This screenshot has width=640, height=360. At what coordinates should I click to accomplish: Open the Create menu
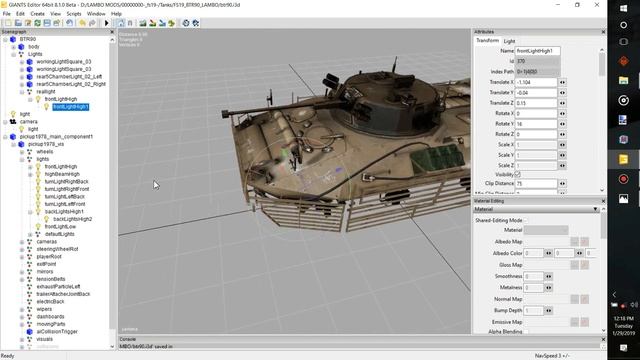point(38,14)
